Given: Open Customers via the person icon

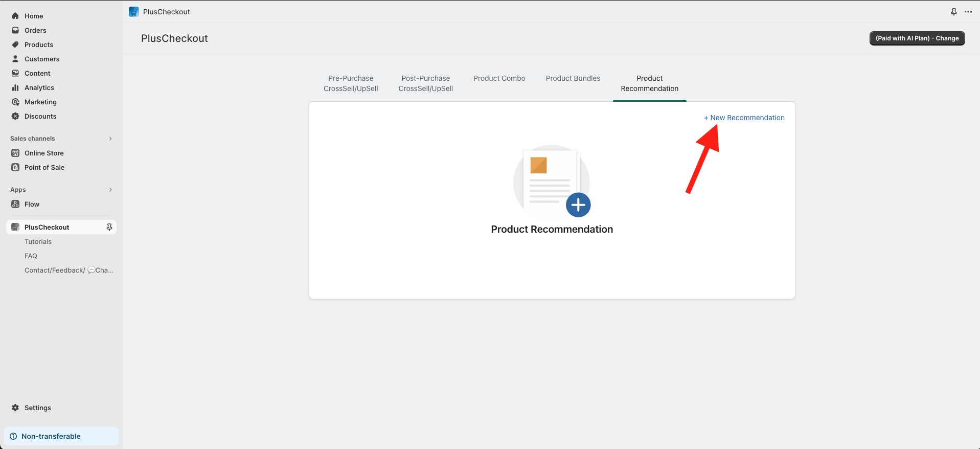Looking at the screenshot, I should point(15,59).
